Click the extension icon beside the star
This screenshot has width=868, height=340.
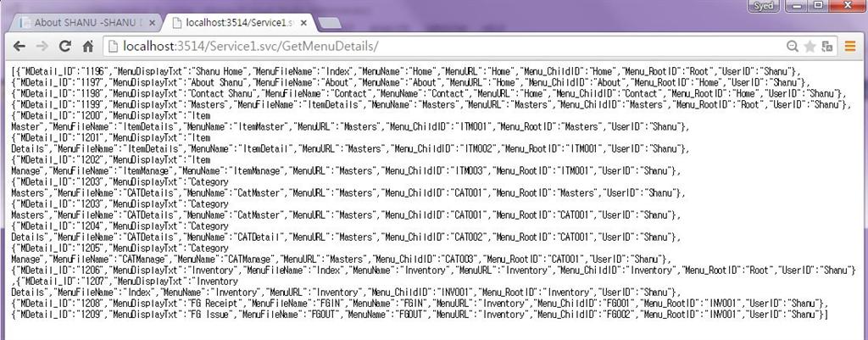(827, 47)
